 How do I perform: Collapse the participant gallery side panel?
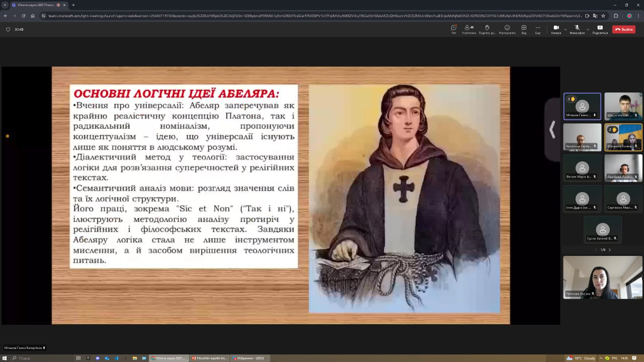pyautogui.click(x=552, y=130)
